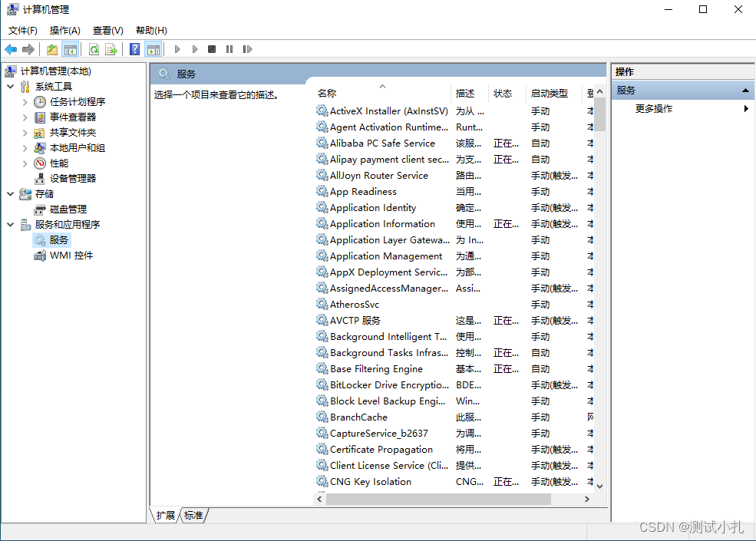Click the Stop service square icon
This screenshot has width=756, height=541.
(x=212, y=49)
